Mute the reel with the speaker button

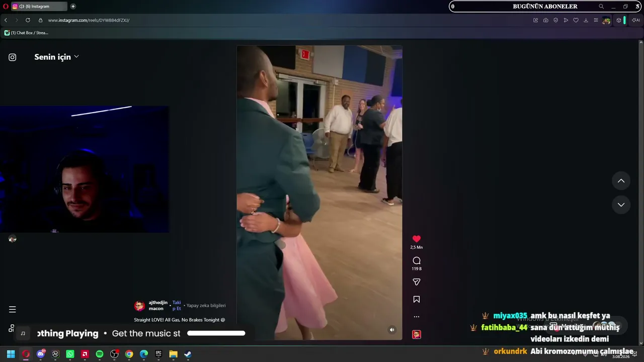pyautogui.click(x=392, y=330)
